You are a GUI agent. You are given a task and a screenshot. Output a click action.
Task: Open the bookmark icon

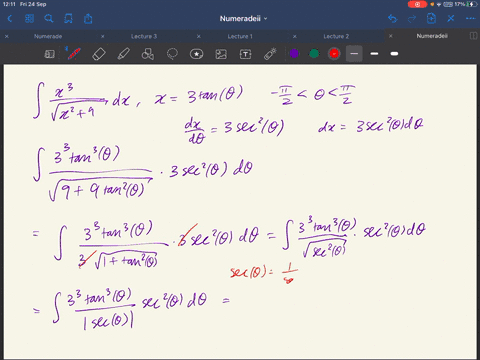click(x=68, y=19)
